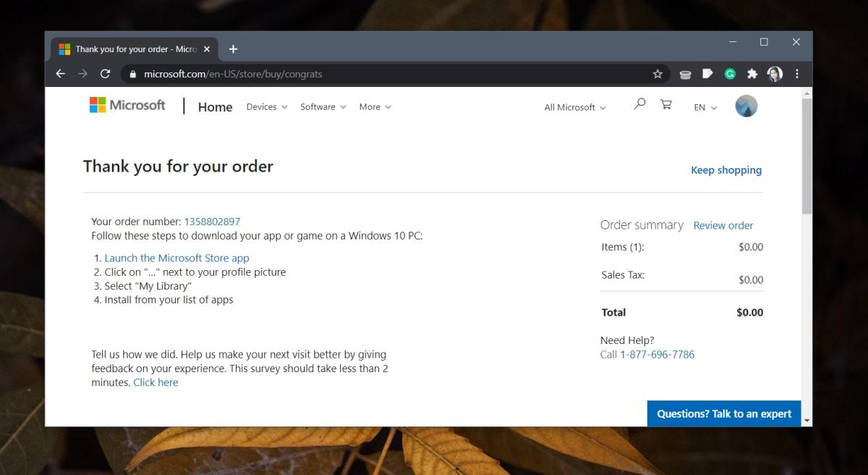Click the Review order link
Image resolution: width=868 pixels, height=475 pixels.
tap(723, 225)
